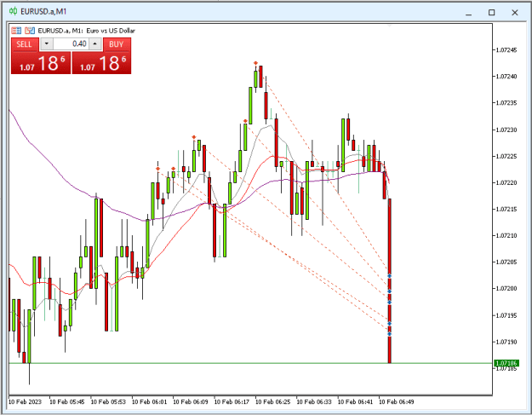This screenshot has height=415, width=532.
Task: Click the green 1.07186 current price label
Action: point(506,363)
